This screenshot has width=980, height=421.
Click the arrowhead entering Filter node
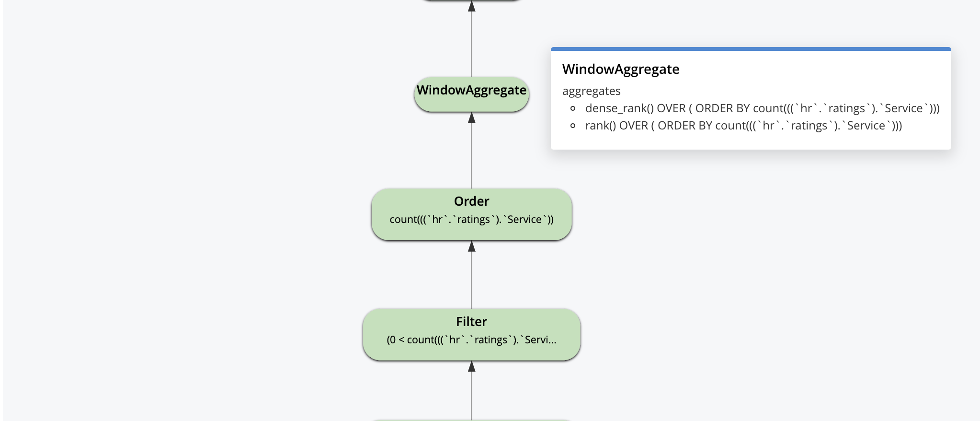tap(471, 366)
